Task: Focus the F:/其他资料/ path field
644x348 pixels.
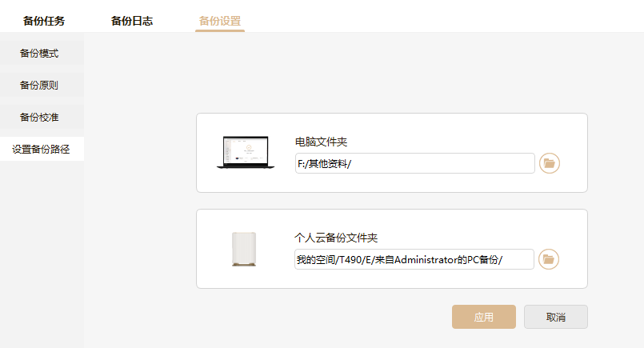Action: [x=415, y=163]
